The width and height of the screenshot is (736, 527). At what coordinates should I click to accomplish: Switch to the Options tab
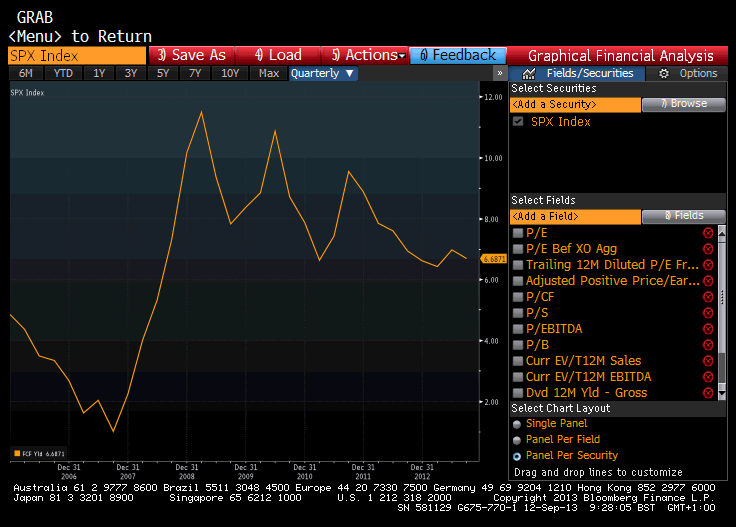click(x=687, y=73)
